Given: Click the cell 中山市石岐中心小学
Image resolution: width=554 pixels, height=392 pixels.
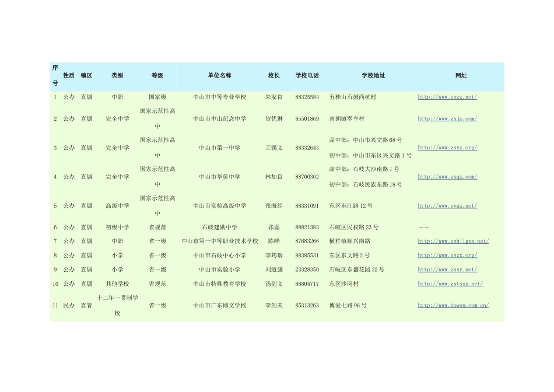Looking at the screenshot, I should coord(219,255).
